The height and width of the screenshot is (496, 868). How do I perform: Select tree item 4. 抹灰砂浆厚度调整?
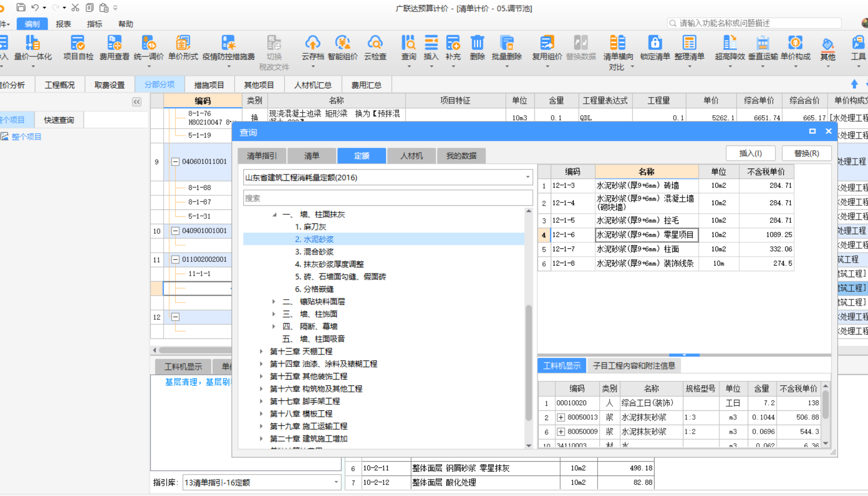329,264
